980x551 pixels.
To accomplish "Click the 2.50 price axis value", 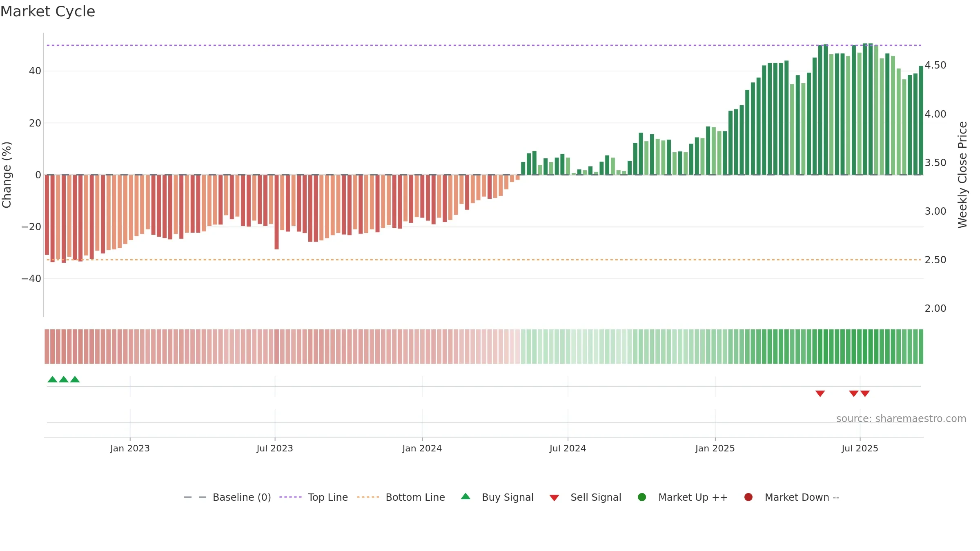I will [935, 260].
